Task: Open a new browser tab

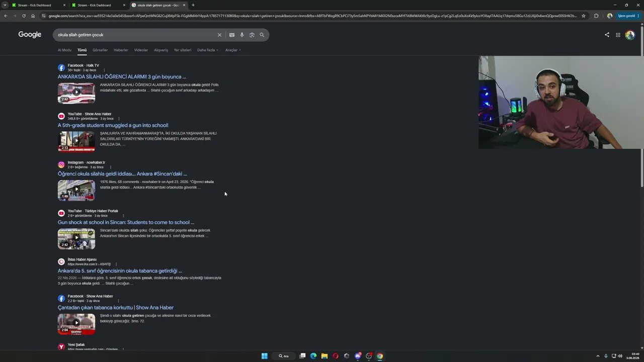Action: [193, 5]
